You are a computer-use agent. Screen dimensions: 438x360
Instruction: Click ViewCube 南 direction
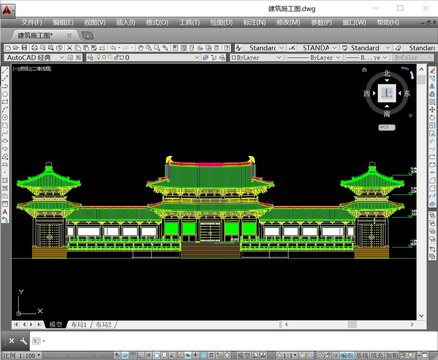tap(387, 114)
